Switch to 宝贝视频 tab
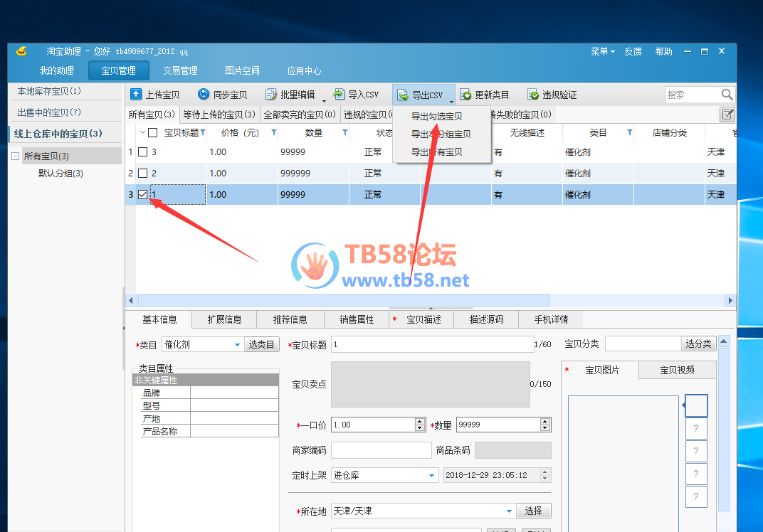Viewport: 763px width, 532px height. (x=677, y=370)
